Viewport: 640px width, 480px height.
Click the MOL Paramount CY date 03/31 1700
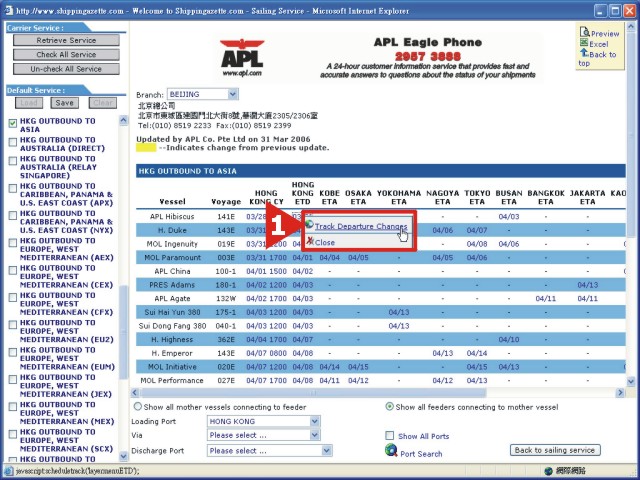click(x=266, y=258)
